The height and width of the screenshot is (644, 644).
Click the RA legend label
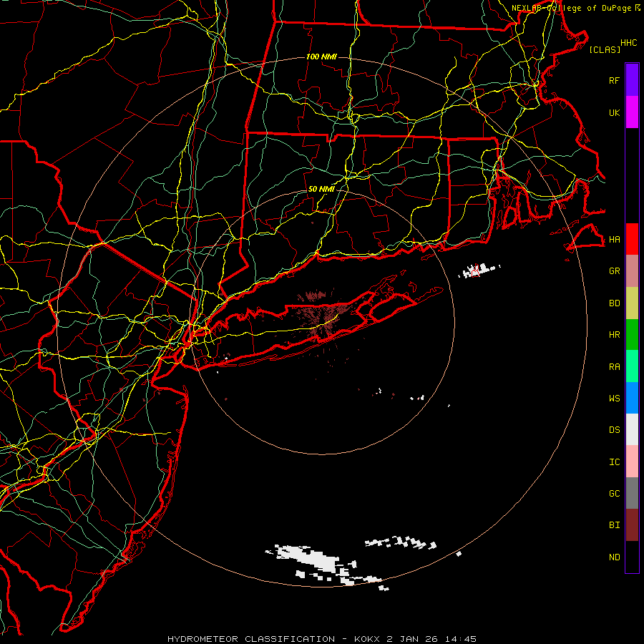(x=615, y=367)
